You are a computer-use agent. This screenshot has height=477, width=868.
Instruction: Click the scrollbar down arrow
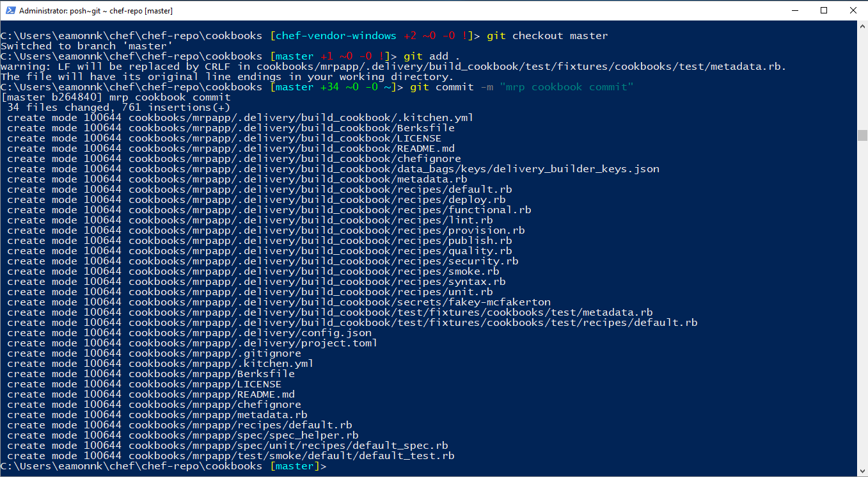[x=862, y=471]
